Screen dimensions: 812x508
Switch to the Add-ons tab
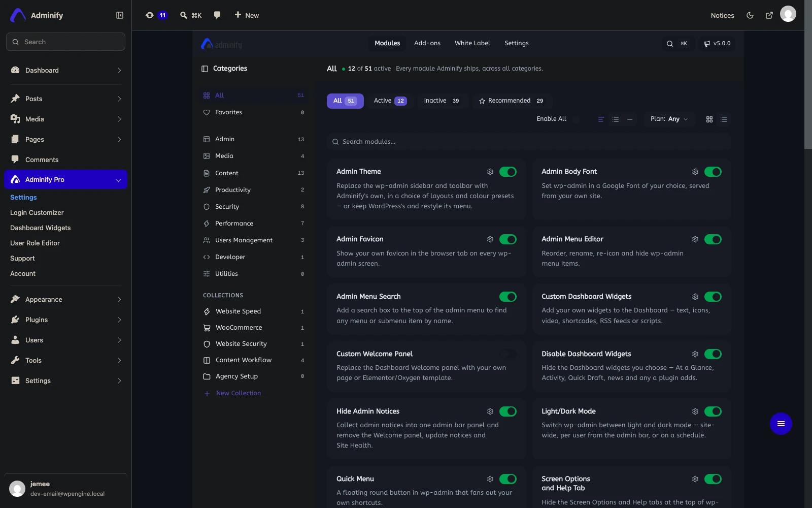click(x=427, y=43)
